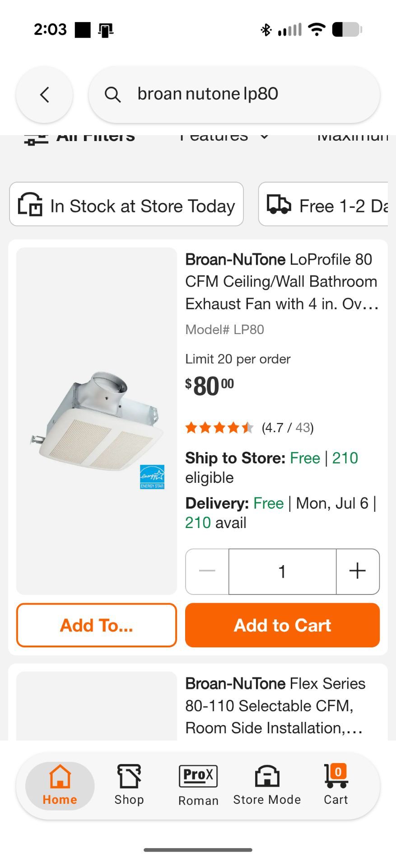Open the Cart

click(x=336, y=785)
